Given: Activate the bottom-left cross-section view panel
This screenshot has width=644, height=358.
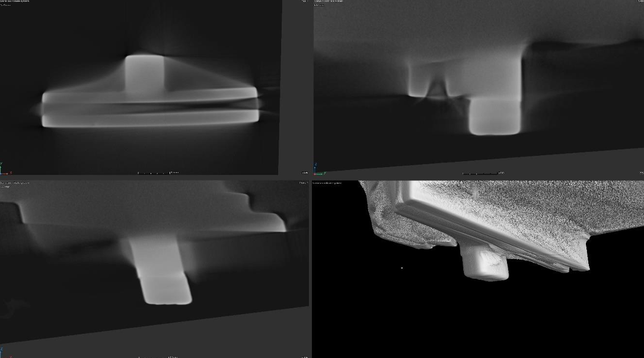Looking at the screenshot, I should 154,267.
